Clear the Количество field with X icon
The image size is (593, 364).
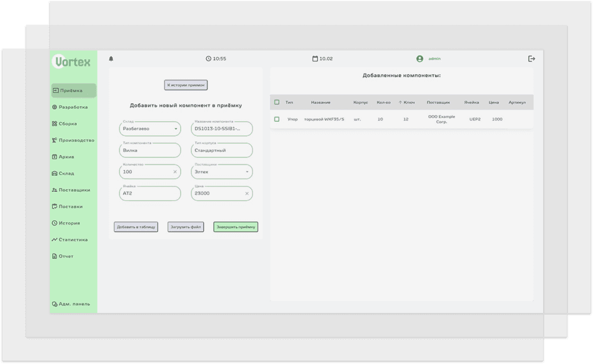(175, 172)
